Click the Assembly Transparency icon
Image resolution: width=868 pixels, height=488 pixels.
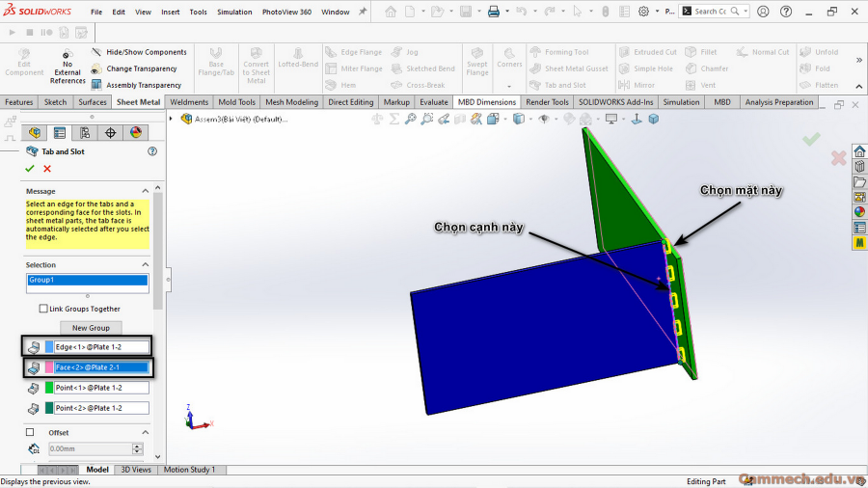click(x=96, y=85)
